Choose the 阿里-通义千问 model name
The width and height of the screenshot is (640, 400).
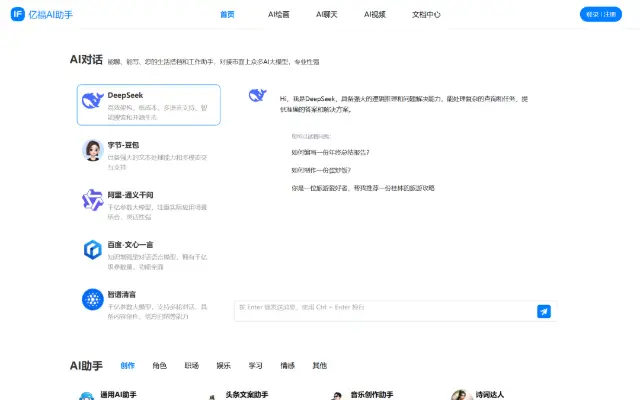(130, 195)
